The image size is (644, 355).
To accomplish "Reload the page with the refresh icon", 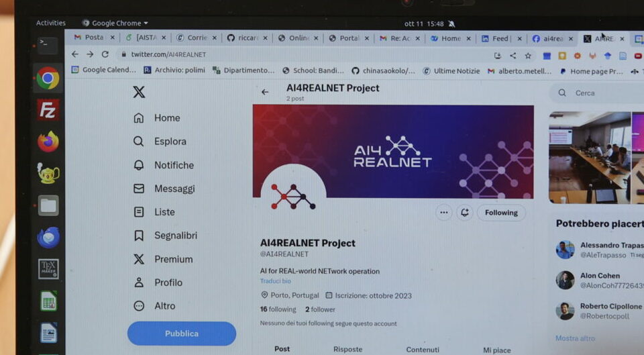I will [105, 54].
